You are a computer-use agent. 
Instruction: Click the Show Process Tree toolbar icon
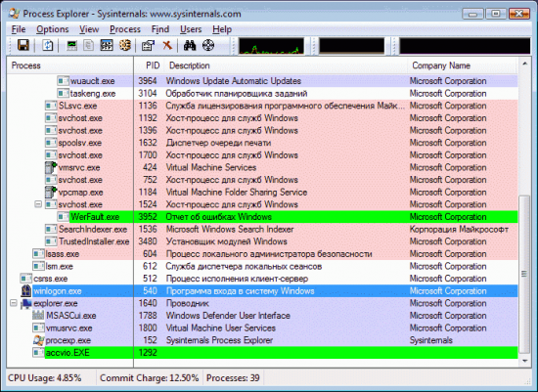click(88, 45)
